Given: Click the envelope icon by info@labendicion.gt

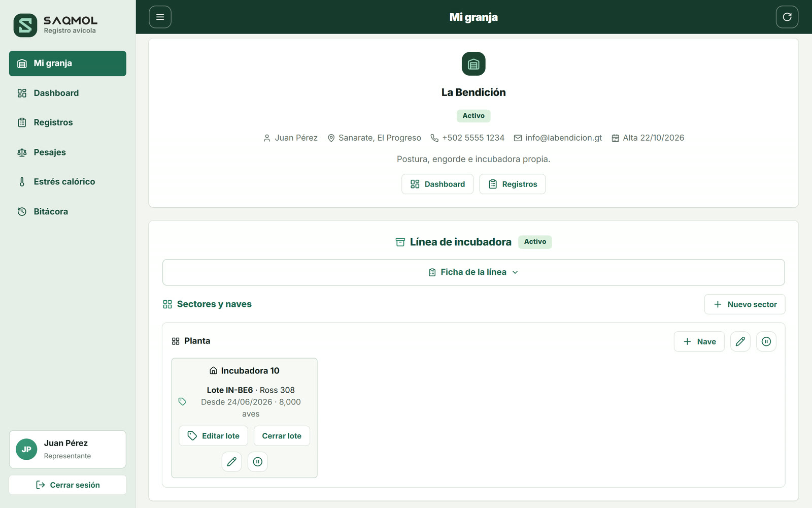Looking at the screenshot, I should (x=518, y=138).
